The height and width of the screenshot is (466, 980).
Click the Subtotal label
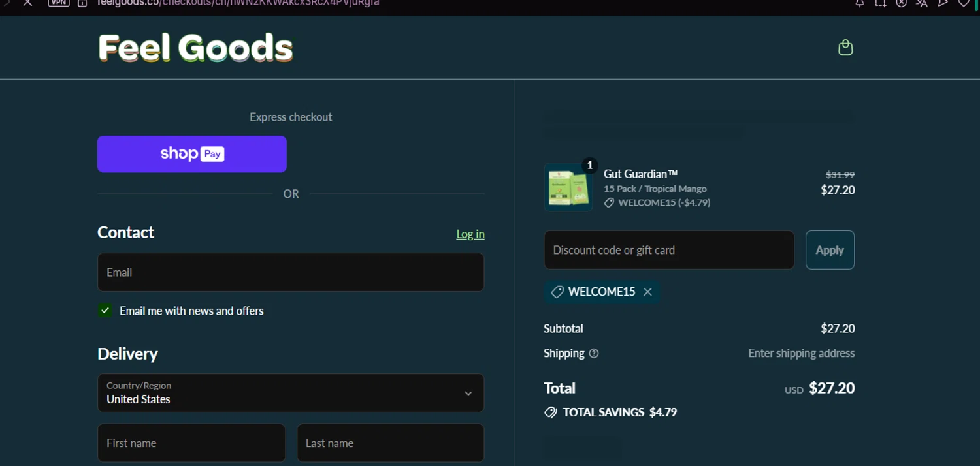tap(563, 328)
